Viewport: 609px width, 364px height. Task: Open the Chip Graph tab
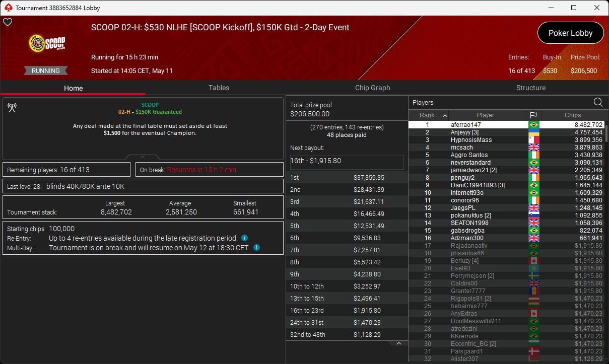coord(372,88)
